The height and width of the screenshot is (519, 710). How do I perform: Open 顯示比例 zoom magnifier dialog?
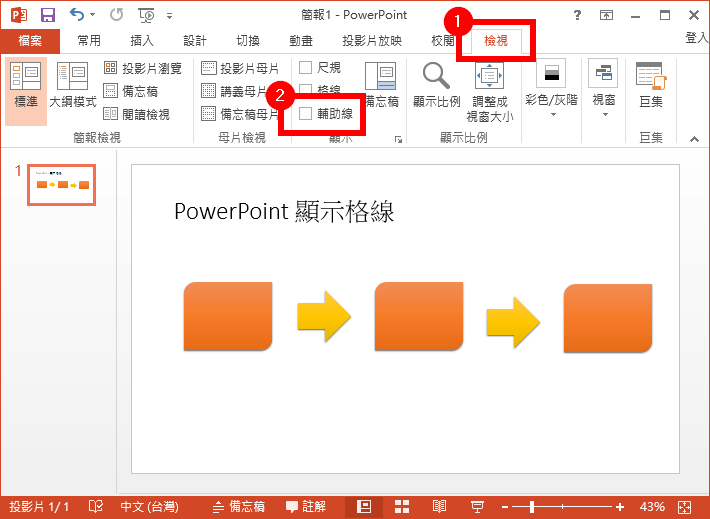tap(437, 85)
